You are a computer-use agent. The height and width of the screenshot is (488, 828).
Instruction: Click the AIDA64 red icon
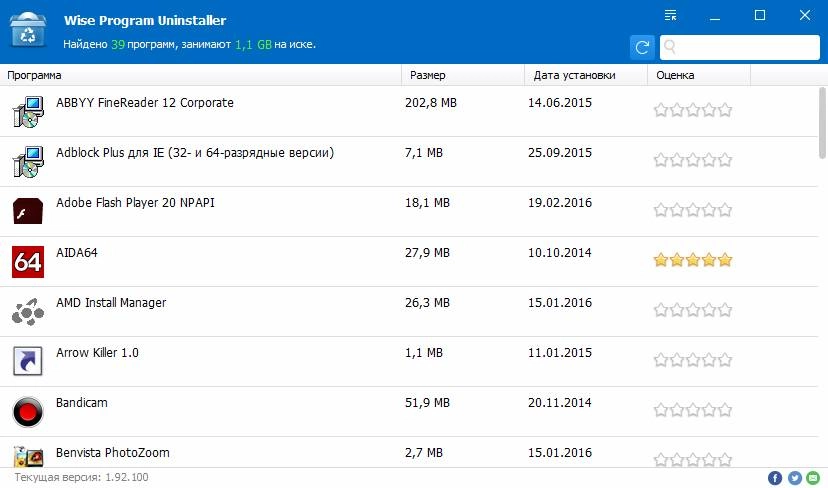[28, 261]
